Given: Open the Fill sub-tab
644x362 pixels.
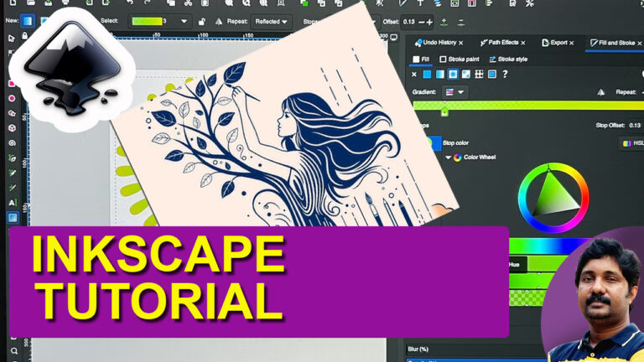Looking at the screenshot, I should coord(421,59).
